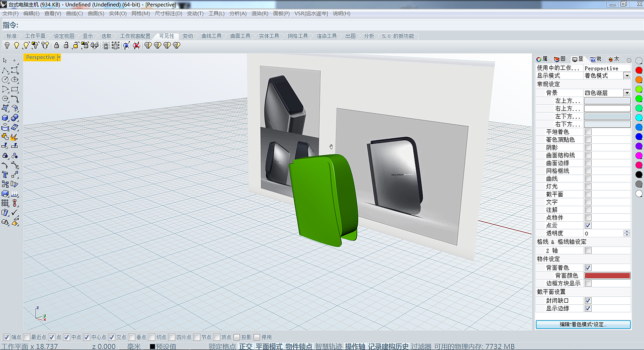
Task: Open the Help panel tab icon
Action: [596, 59]
